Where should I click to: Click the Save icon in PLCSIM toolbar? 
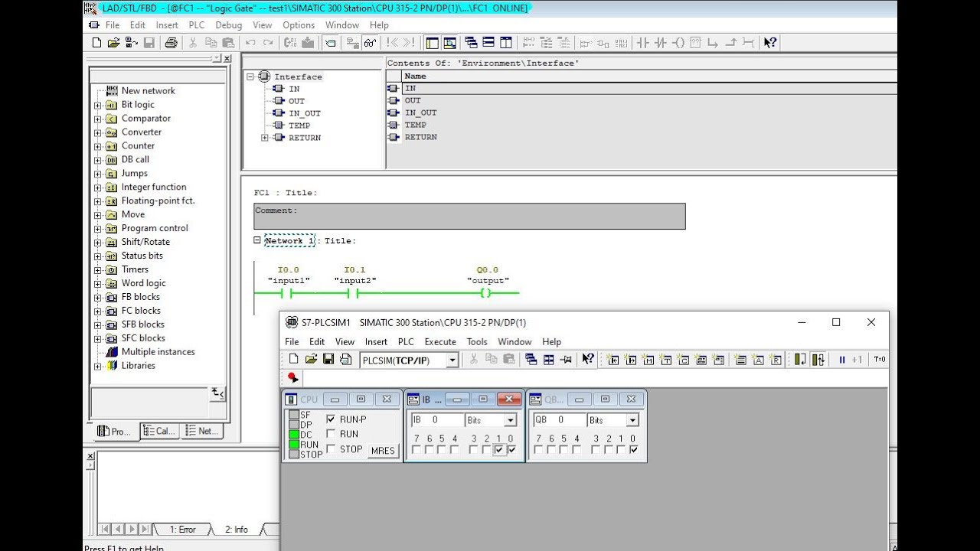coord(328,359)
